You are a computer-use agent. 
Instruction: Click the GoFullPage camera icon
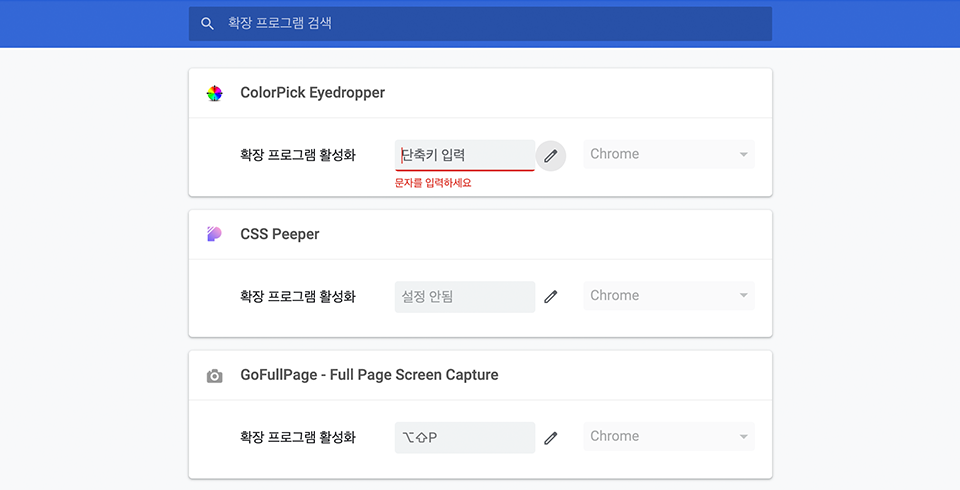coord(214,375)
